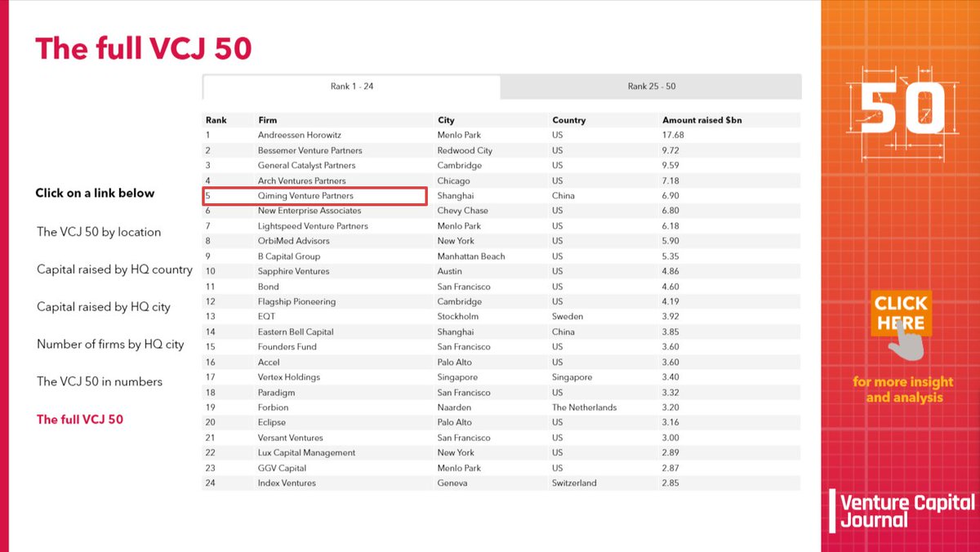Image resolution: width=980 pixels, height=552 pixels.
Task: Select B Capital Group firm cell
Action: (289, 256)
